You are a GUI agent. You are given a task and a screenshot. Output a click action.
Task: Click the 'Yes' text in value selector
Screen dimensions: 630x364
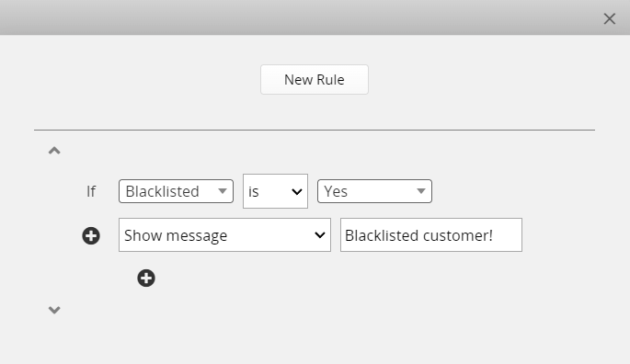tap(336, 191)
